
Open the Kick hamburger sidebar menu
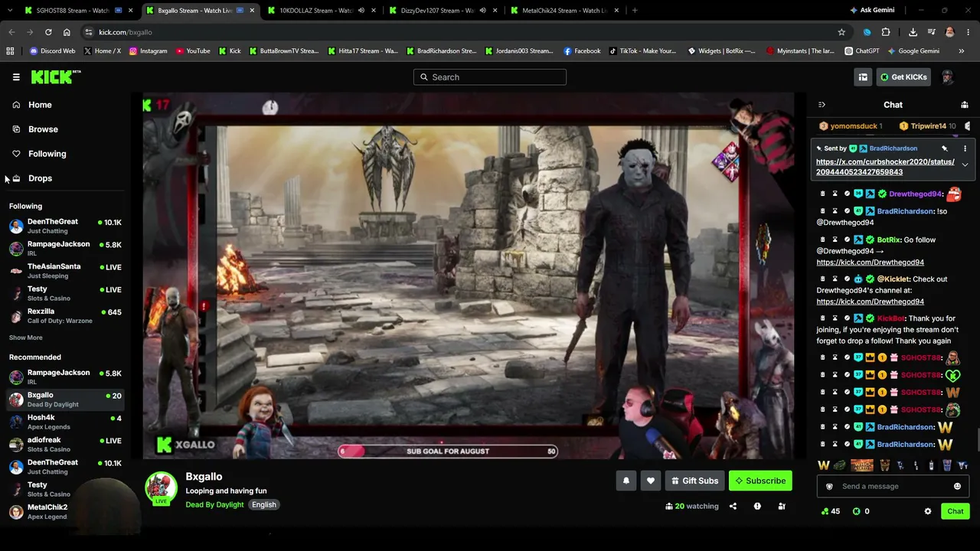pos(16,77)
